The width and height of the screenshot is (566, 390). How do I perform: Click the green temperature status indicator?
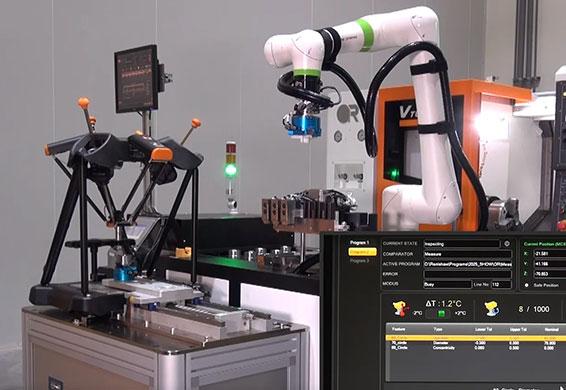(441, 313)
